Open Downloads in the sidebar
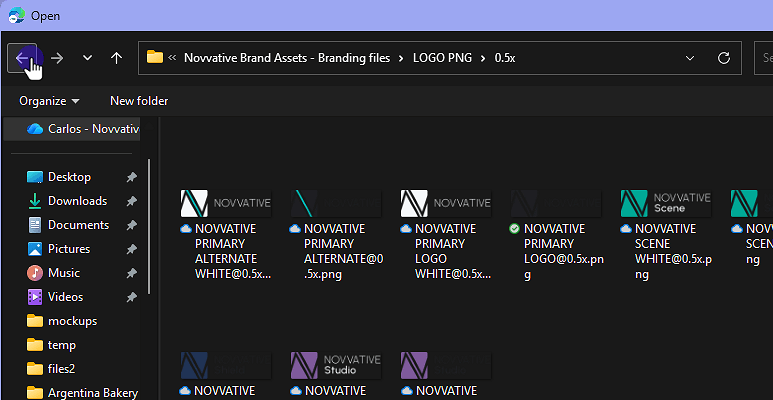This screenshot has height=400, width=773. pos(77,201)
